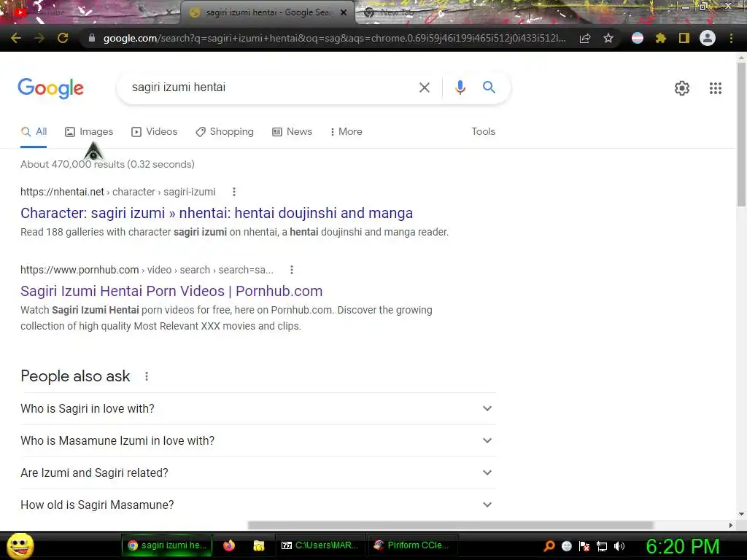Viewport: 747px width, 560px height.
Task: Click the tray search magnifier icon
Action: pos(549,546)
